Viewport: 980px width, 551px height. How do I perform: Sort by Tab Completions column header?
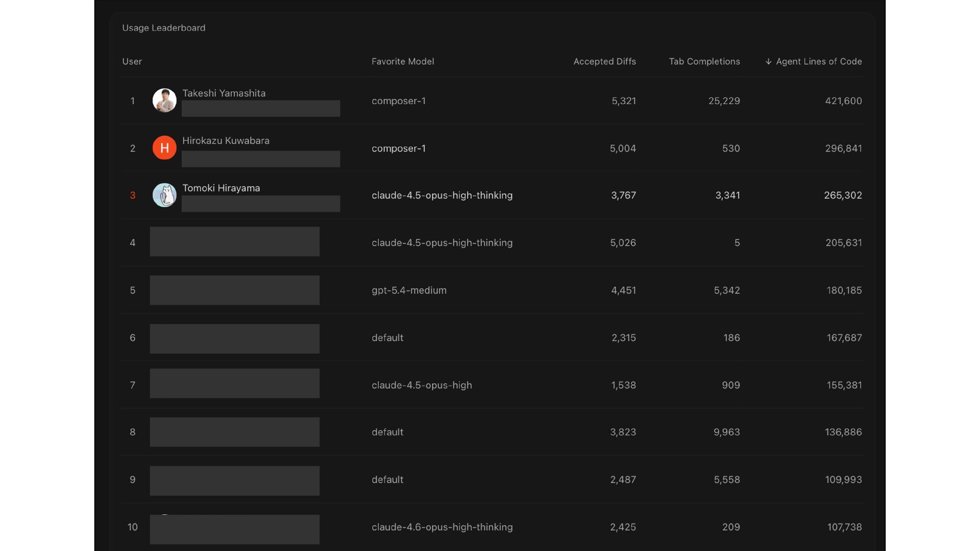[x=704, y=62]
